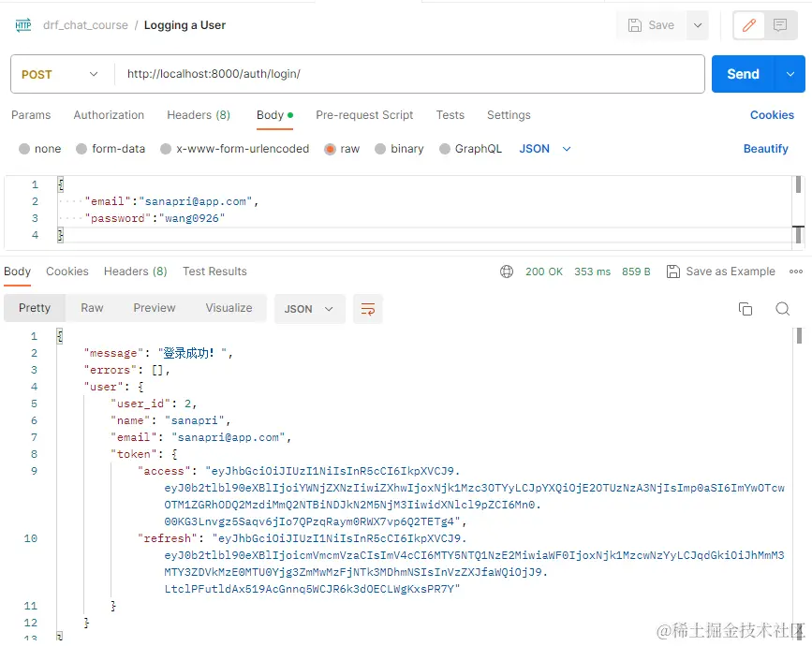Open the comments icon beside the pencil
Screen dimensions: 812x646
(x=780, y=25)
